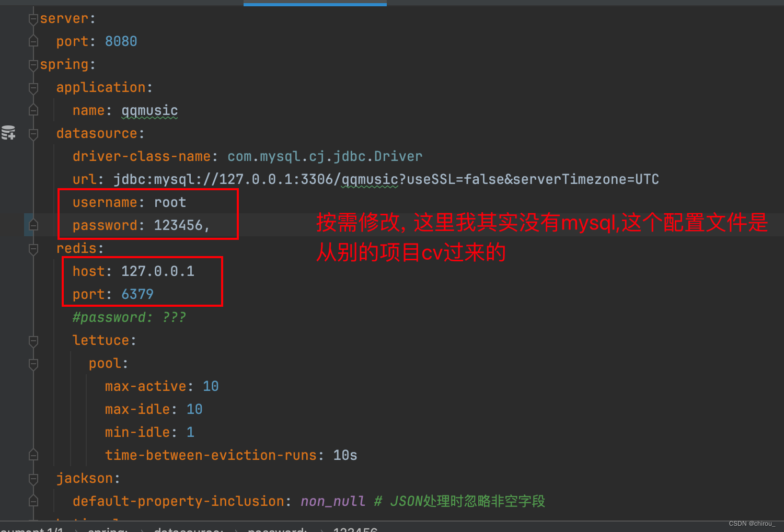
Task: Click fold end marker beside name qqmusic
Action: (33, 110)
